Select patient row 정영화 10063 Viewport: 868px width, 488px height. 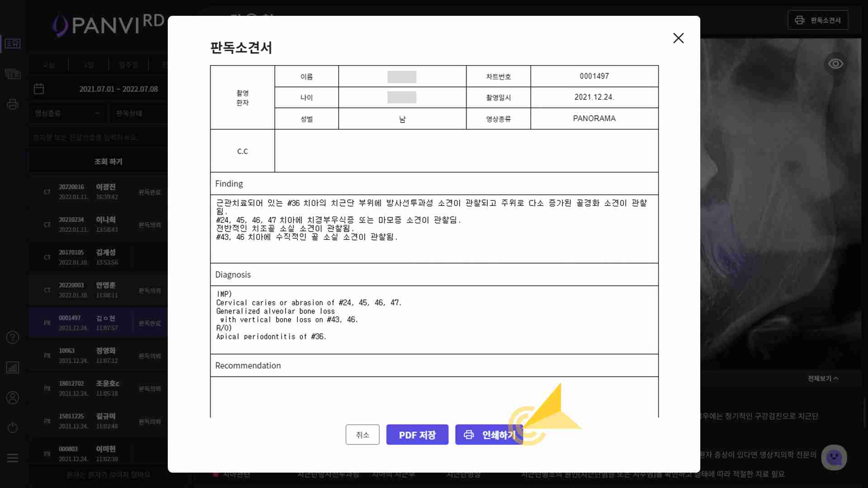tap(98, 356)
